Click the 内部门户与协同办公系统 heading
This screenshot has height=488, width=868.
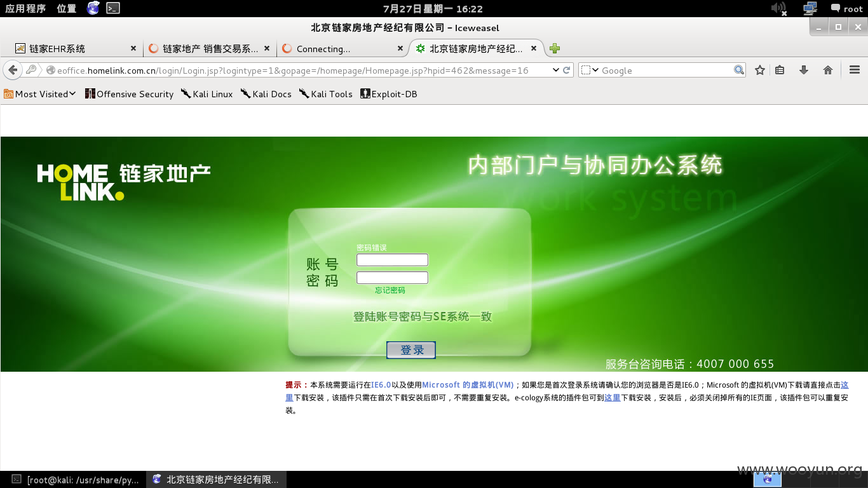coord(595,165)
